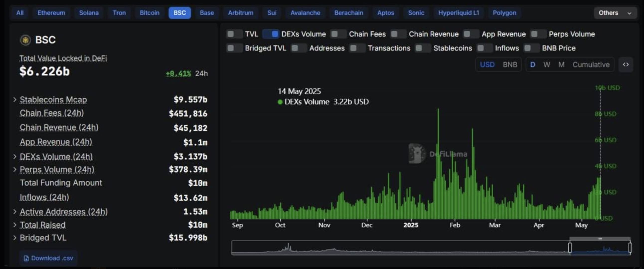Open the Avalanche chain tab

point(305,13)
